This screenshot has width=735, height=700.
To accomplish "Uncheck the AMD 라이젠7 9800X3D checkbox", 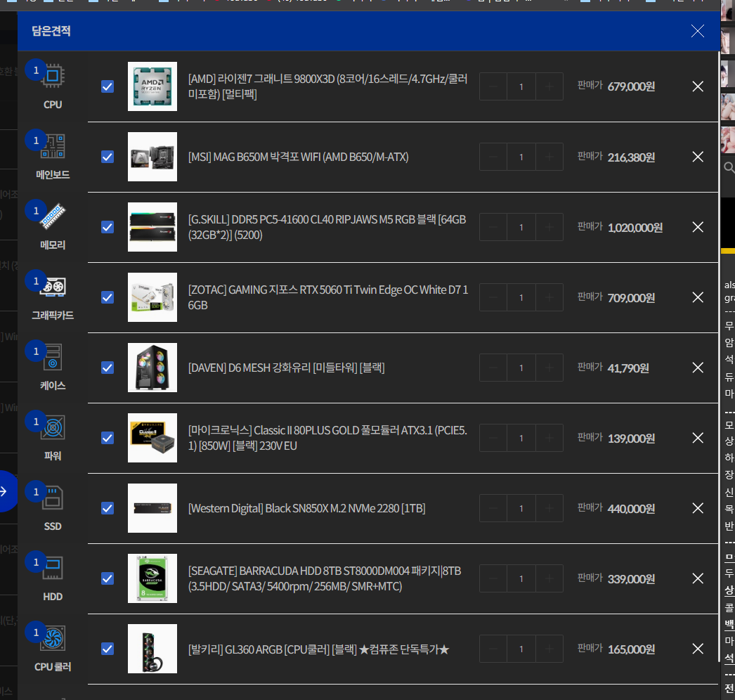I will (x=108, y=86).
